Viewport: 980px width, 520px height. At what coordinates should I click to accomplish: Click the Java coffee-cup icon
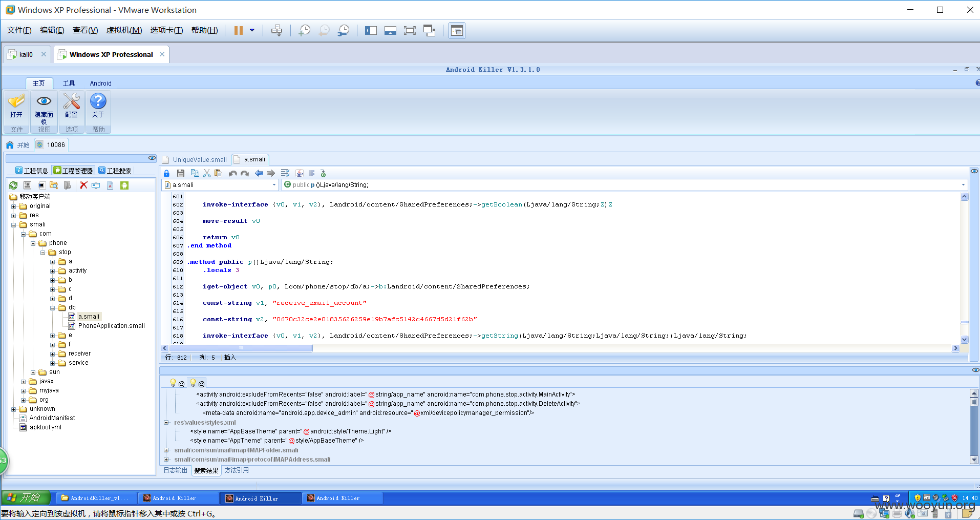point(300,173)
